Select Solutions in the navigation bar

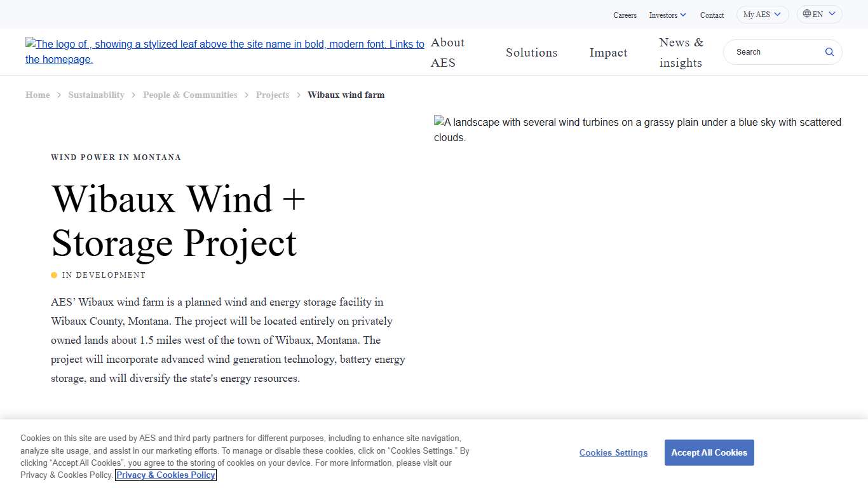(x=531, y=52)
